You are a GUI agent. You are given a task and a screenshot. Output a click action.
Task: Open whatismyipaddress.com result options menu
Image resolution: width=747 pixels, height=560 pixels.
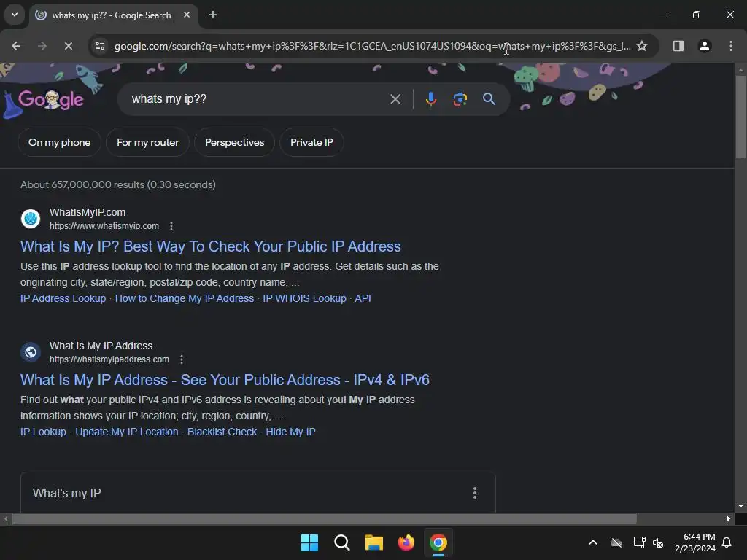182,359
